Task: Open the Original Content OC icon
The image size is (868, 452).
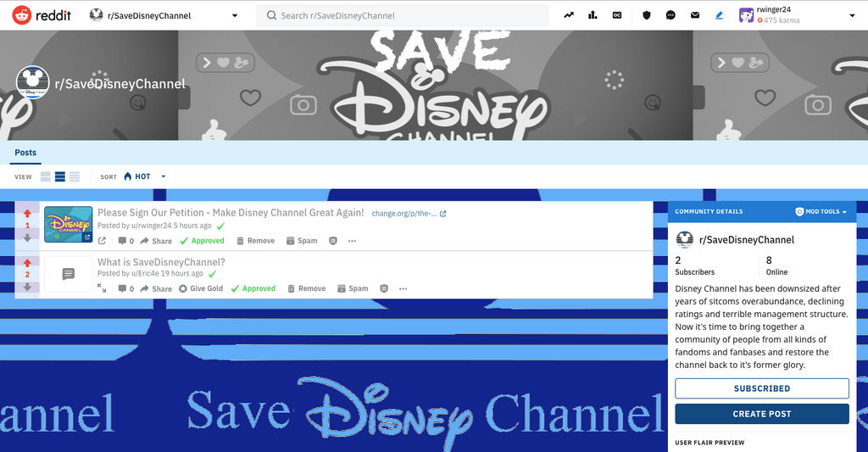Action: click(617, 15)
